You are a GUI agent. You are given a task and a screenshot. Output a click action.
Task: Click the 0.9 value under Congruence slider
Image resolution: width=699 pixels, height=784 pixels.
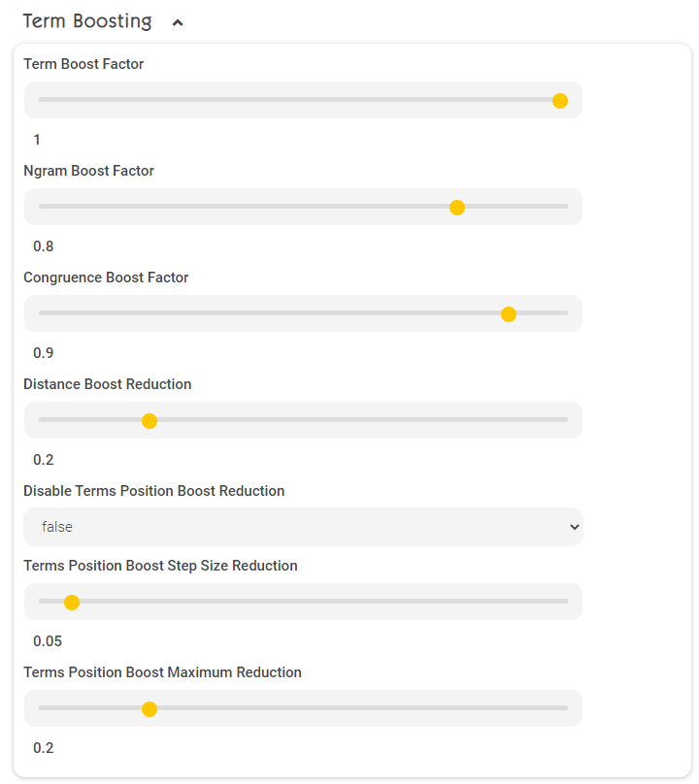[x=44, y=353]
